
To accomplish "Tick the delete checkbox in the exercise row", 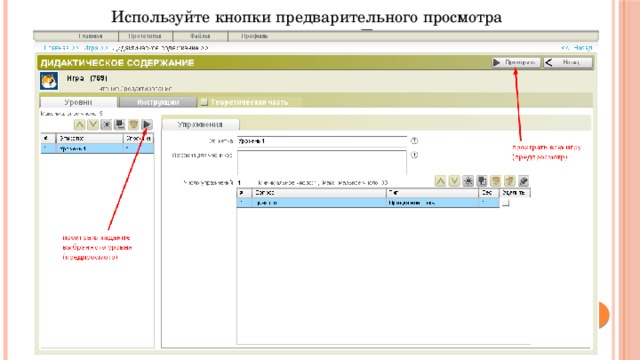I will pyautogui.click(x=506, y=203).
